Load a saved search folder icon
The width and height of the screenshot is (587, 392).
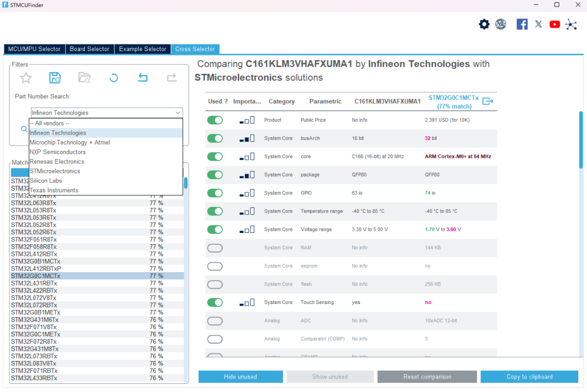pos(84,78)
